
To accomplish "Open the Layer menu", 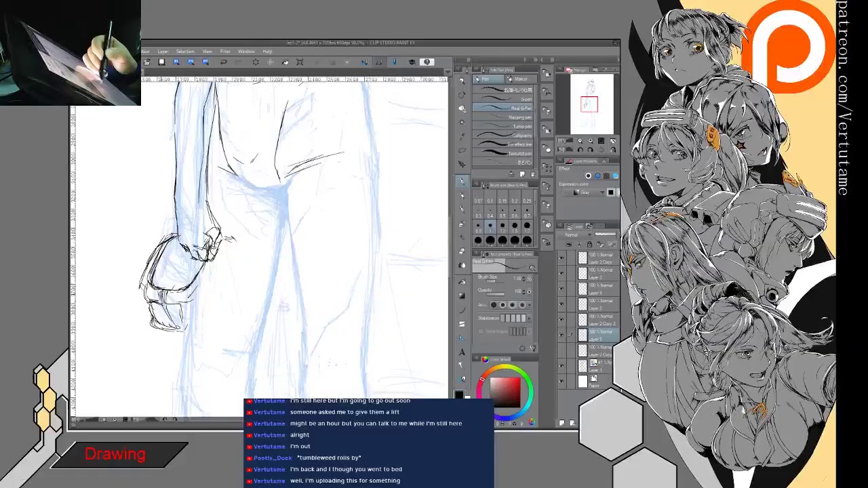I will click(x=163, y=52).
